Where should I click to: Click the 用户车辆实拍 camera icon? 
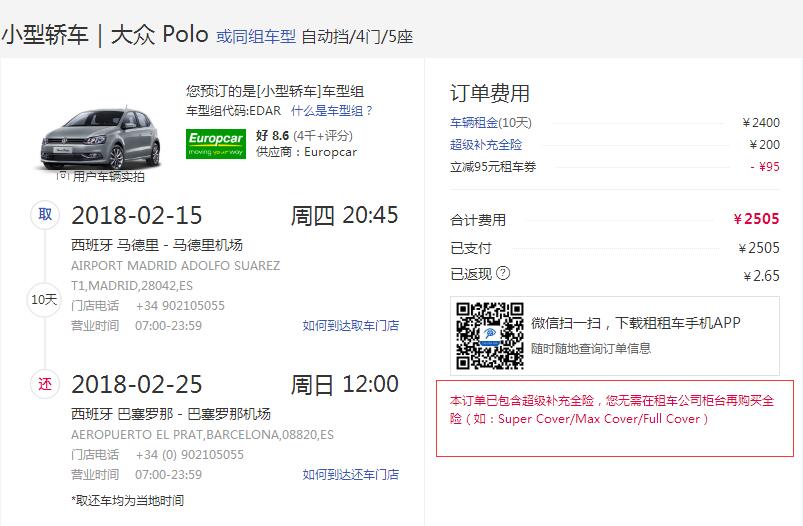tap(63, 176)
